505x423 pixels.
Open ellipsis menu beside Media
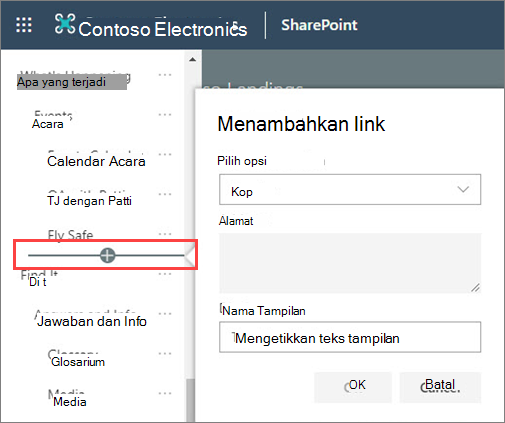pos(165,393)
